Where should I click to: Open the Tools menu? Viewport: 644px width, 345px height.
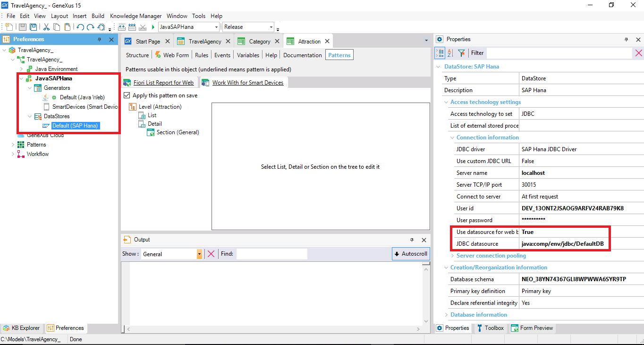click(199, 16)
